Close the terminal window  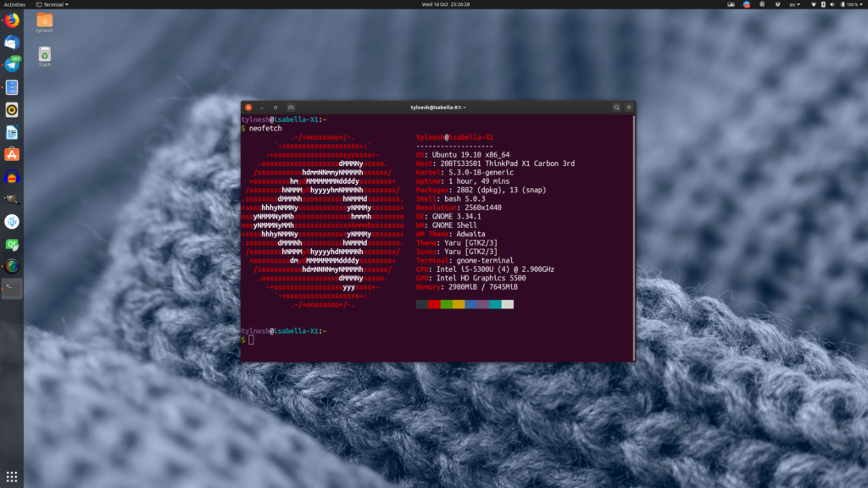(x=248, y=108)
